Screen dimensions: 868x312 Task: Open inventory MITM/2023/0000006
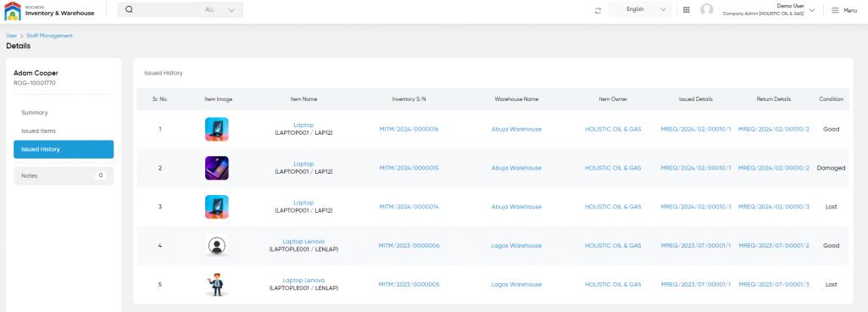coord(409,245)
